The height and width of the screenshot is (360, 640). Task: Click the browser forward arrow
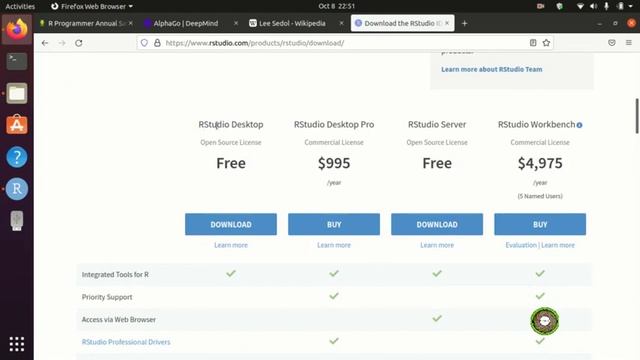62,43
